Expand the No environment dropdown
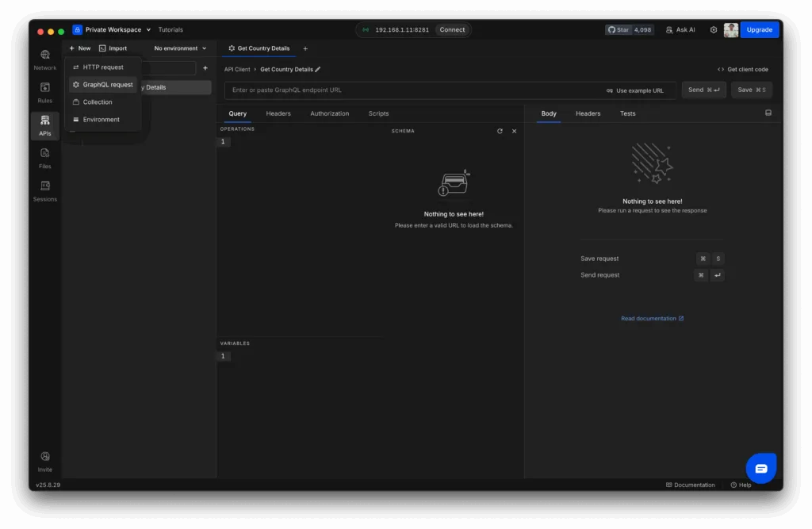This screenshot has width=812, height=529. click(x=180, y=48)
